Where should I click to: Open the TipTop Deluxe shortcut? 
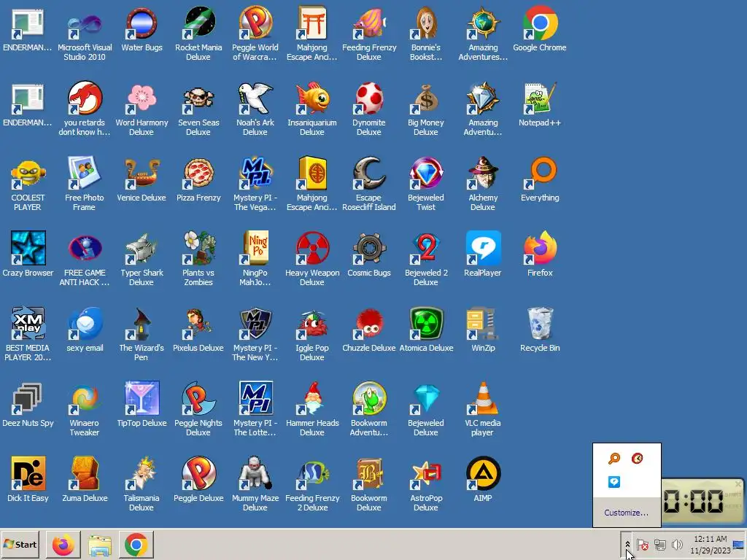point(142,405)
